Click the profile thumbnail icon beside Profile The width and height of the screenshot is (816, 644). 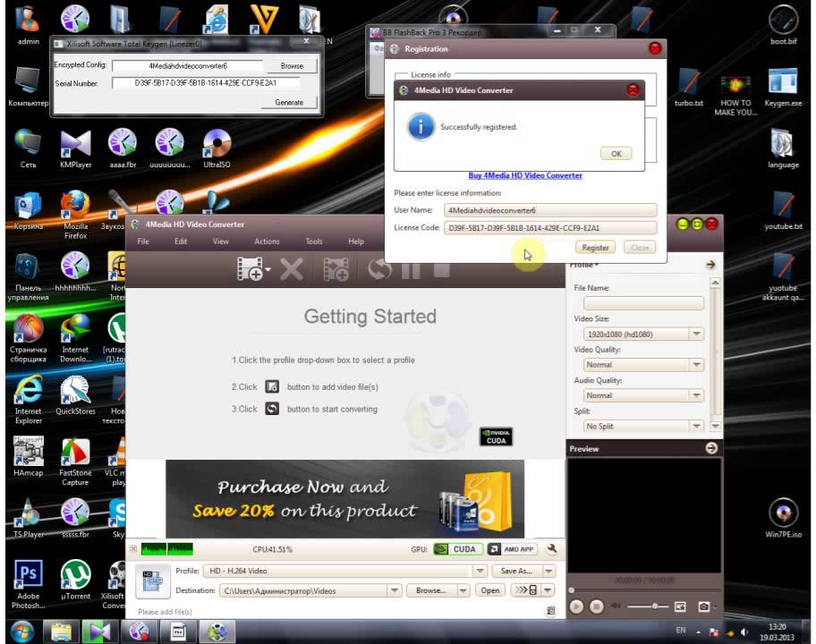point(152,581)
